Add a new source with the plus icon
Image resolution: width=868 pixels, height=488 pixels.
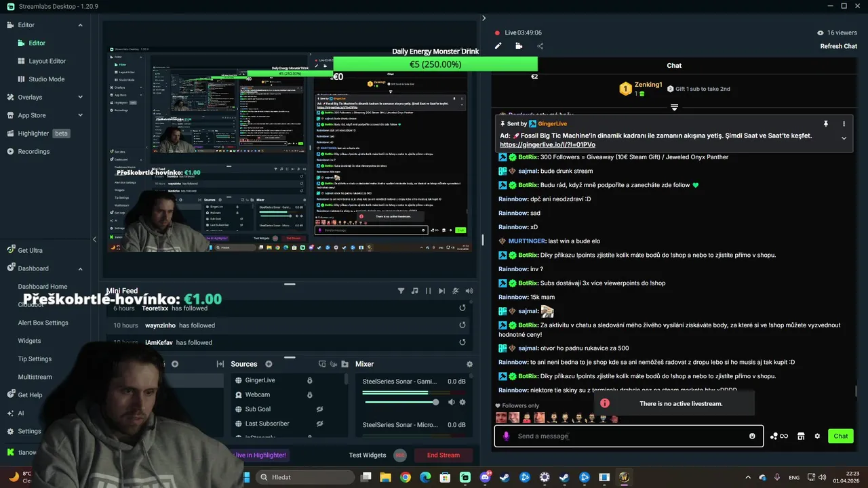coord(269,364)
